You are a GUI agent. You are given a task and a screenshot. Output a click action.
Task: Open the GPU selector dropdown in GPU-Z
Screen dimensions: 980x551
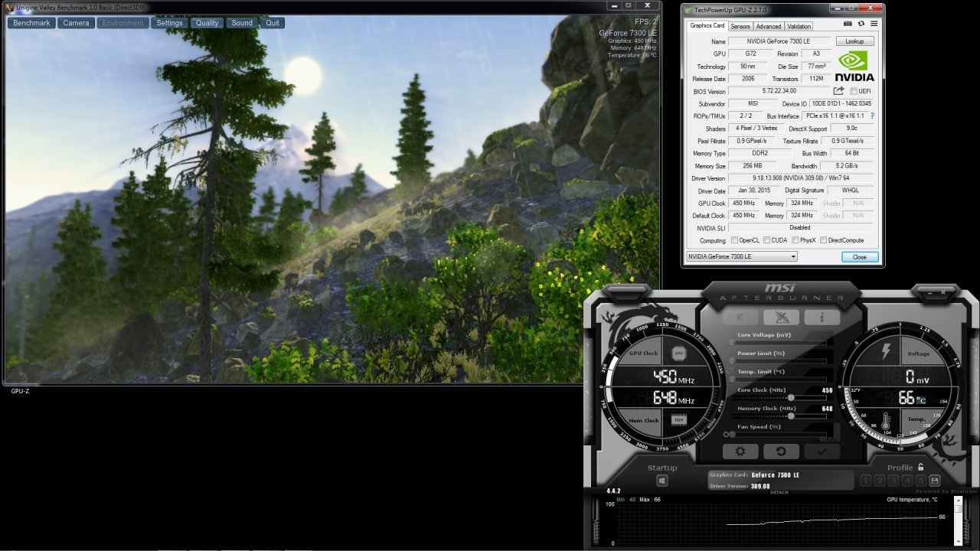(741, 256)
